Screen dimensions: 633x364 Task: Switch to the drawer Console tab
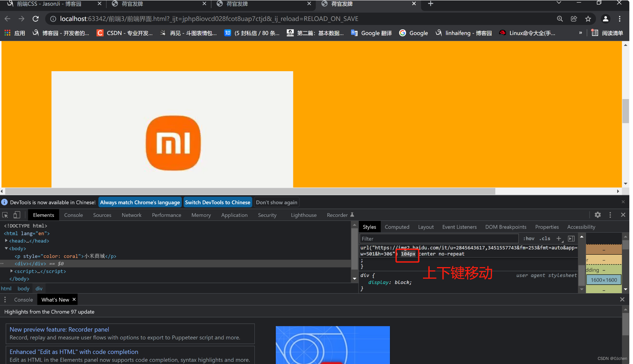pos(23,300)
